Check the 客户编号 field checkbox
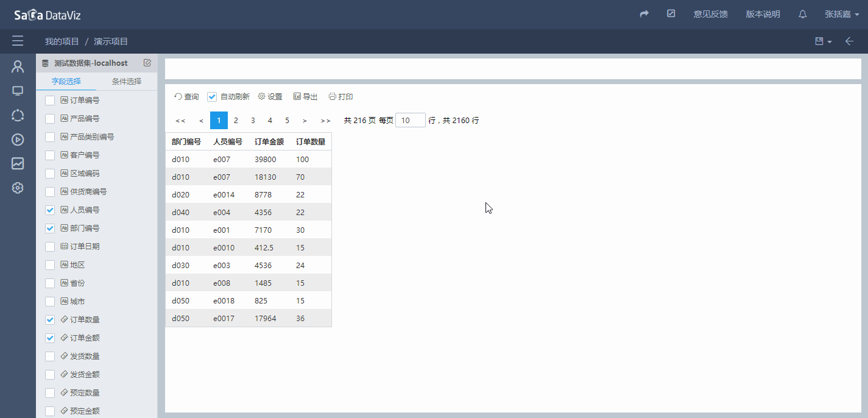The image size is (868, 418). click(x=50, y=155)
